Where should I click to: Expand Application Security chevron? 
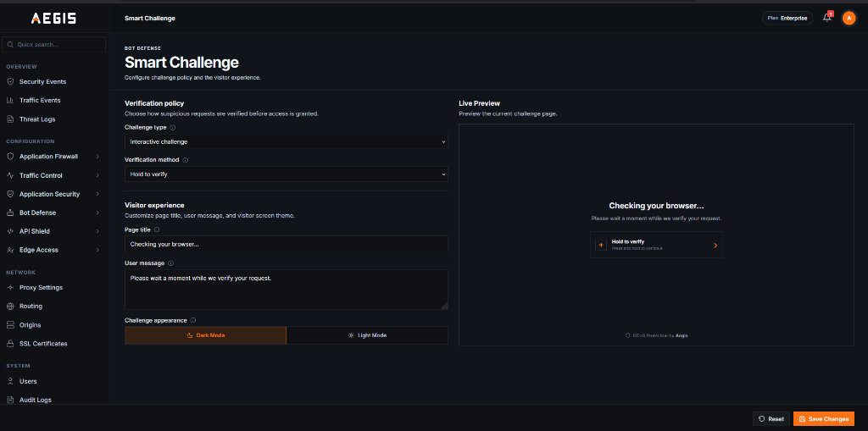(97, 194)
